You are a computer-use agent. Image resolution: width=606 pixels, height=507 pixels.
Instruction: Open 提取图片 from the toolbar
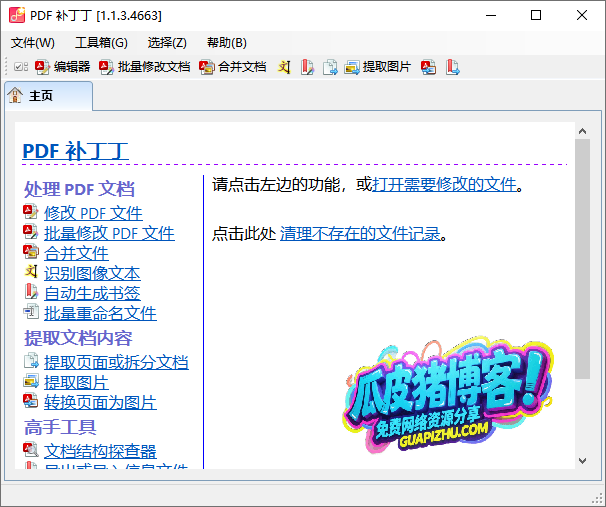(x=377, y=67)
